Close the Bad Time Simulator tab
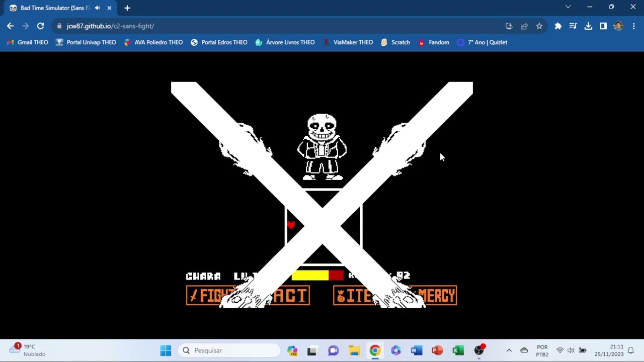Image resolution: width=644 pixels, height=362 pixels. pyautogui.click(x=109, y=8)
